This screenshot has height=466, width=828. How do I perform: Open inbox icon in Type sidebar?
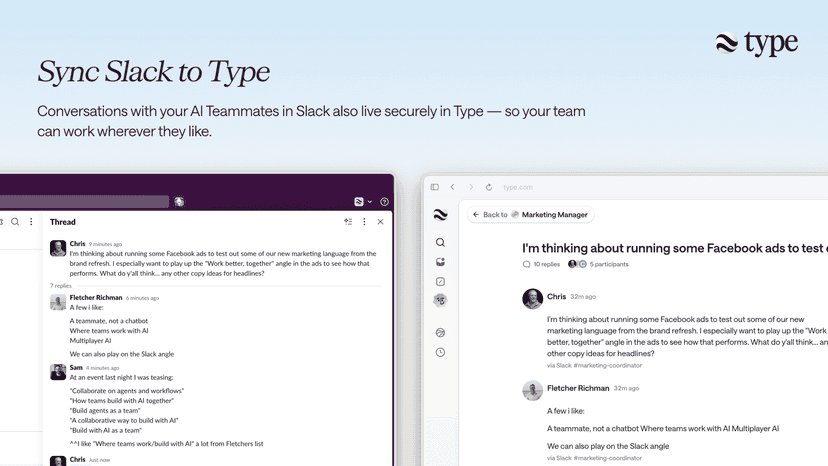click(x=440, y=262)
